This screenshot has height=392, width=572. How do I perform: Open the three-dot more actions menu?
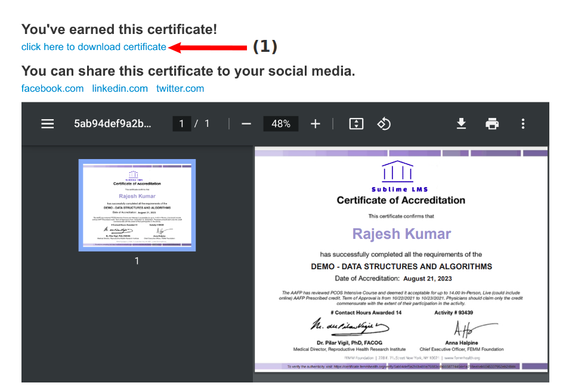[x=523, y=124]
